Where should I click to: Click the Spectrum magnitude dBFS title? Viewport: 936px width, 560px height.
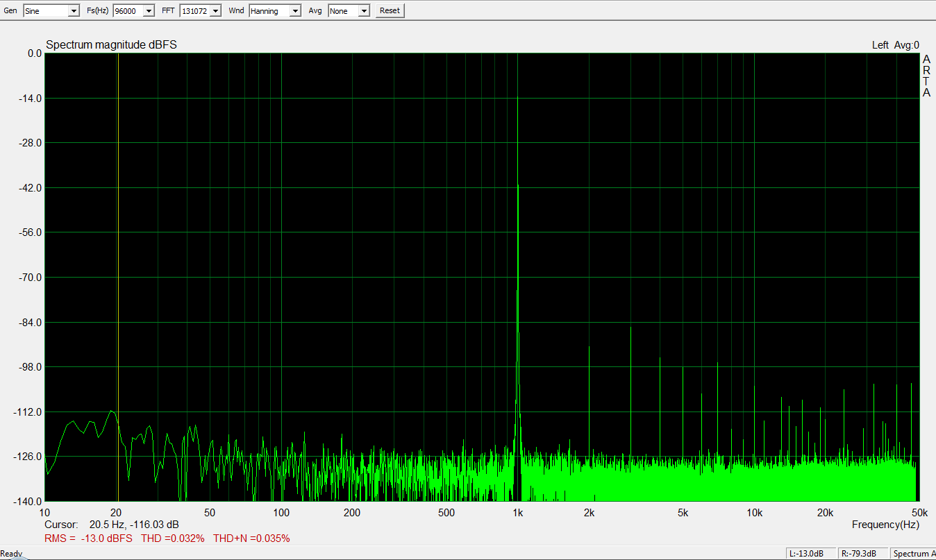[111, 45]
